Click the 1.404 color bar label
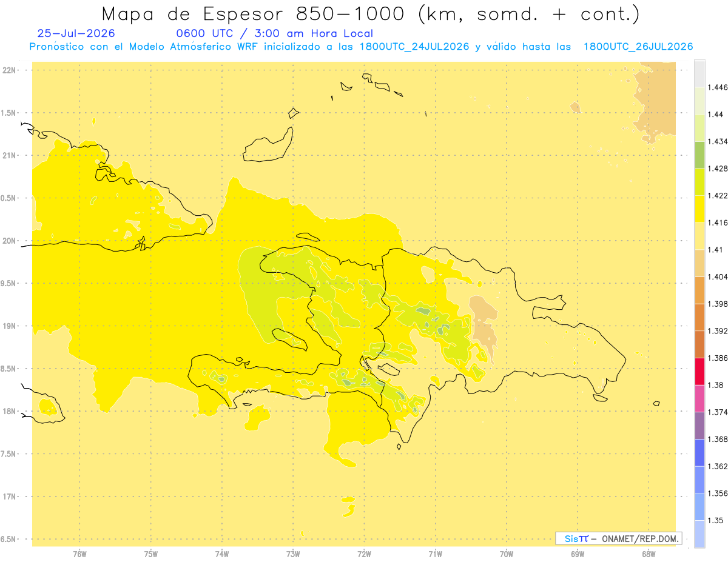Image resolution: width=728 pixels, height=562 pixels. tap(718, 276)
